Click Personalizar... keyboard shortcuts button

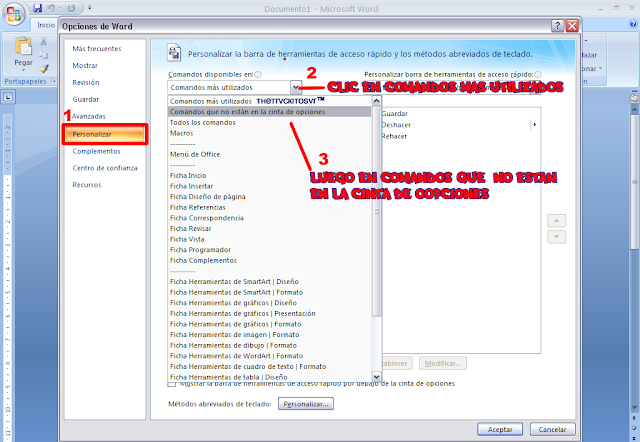click(306, 404)
